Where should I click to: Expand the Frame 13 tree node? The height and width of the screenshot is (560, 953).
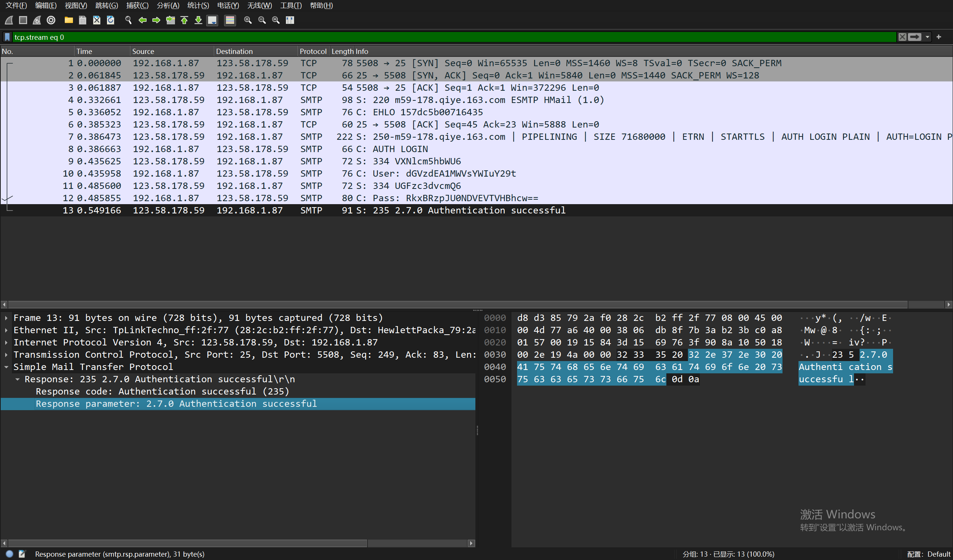tap(6, 318)
